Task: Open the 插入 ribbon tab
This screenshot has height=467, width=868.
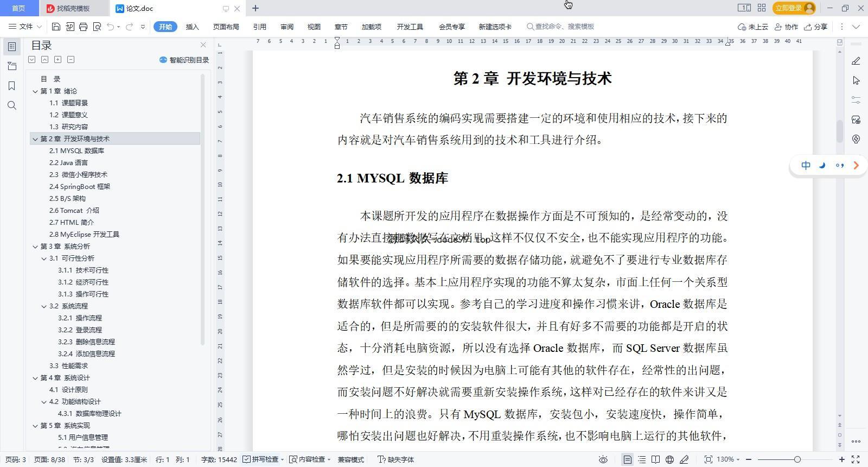Action: click(x=192, y=27)
